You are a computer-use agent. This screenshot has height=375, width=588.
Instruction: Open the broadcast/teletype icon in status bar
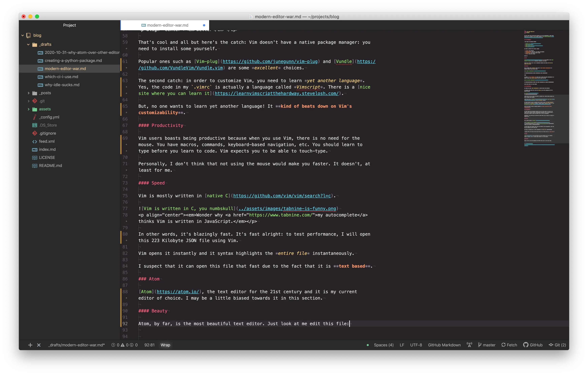tap(469, 345)
